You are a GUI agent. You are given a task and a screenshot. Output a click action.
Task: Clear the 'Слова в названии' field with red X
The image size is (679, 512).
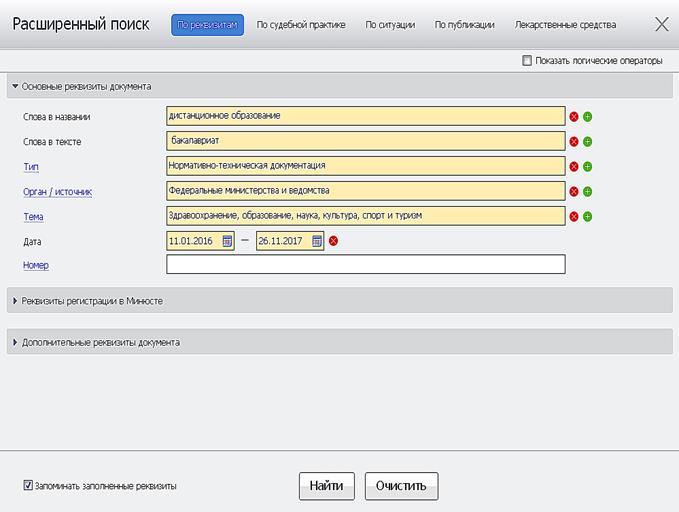point(574,117)
